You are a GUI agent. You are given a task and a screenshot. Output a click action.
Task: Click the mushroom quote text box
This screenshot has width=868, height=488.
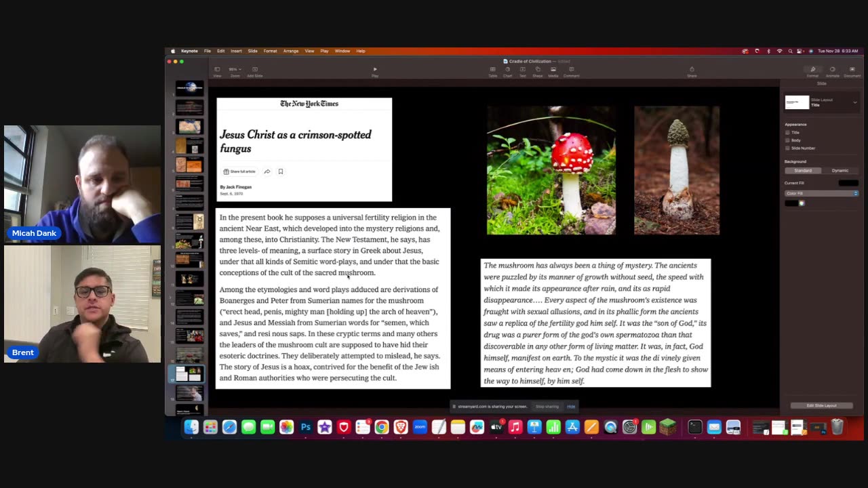coord(595,323)
